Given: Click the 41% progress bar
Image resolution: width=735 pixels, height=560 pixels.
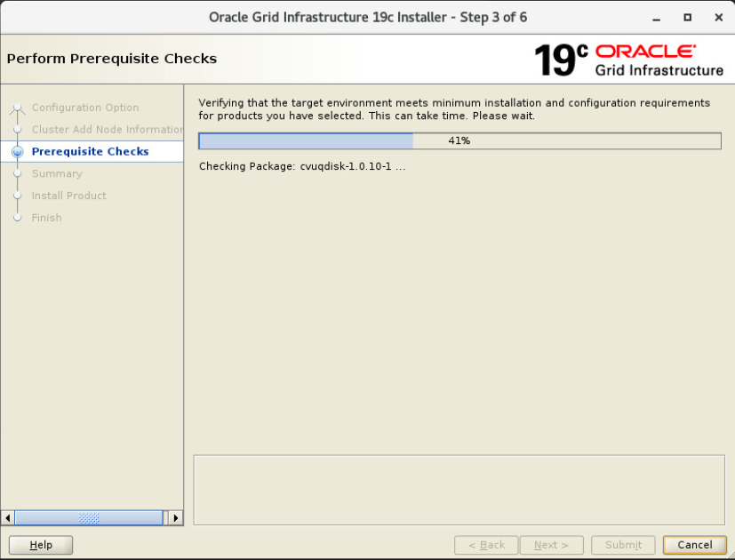Looking at the screenshot, I should (459, 140).
